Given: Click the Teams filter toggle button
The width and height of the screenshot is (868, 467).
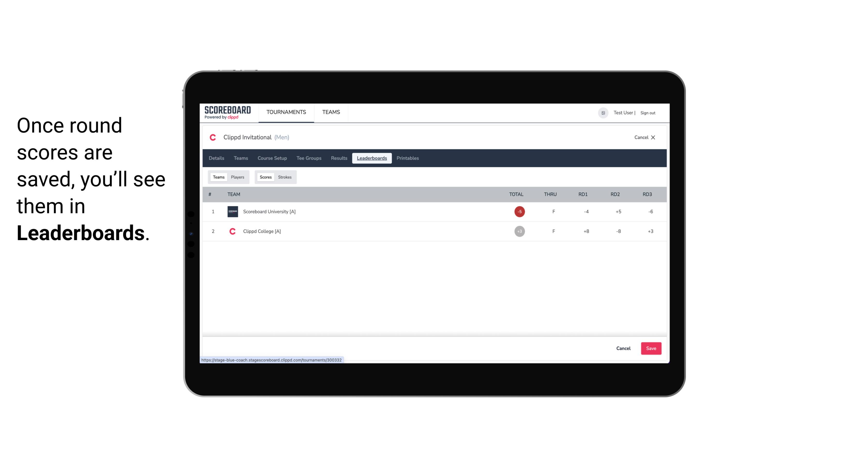Looking at the screenshot, I should pos(218,177).
